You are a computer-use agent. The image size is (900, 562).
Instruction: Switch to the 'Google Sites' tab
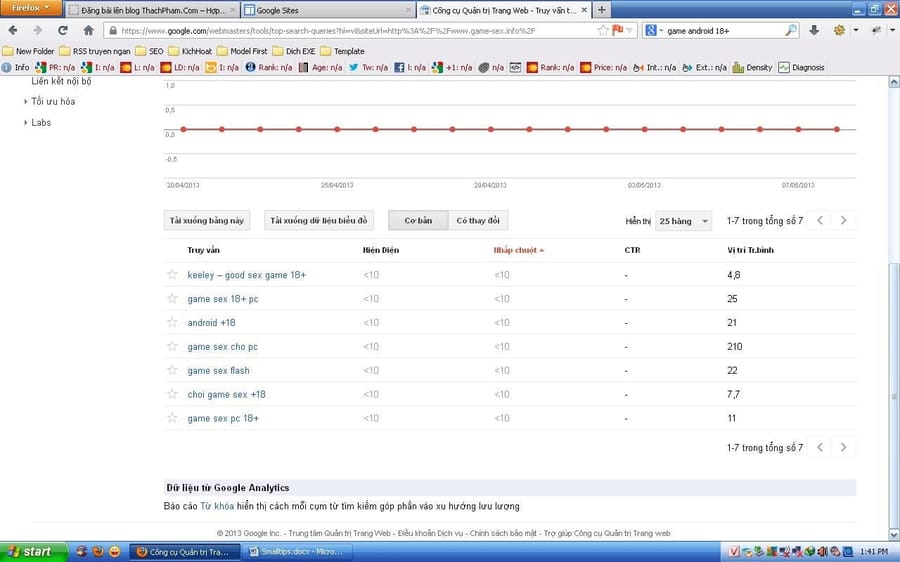[x=328, y=10]
